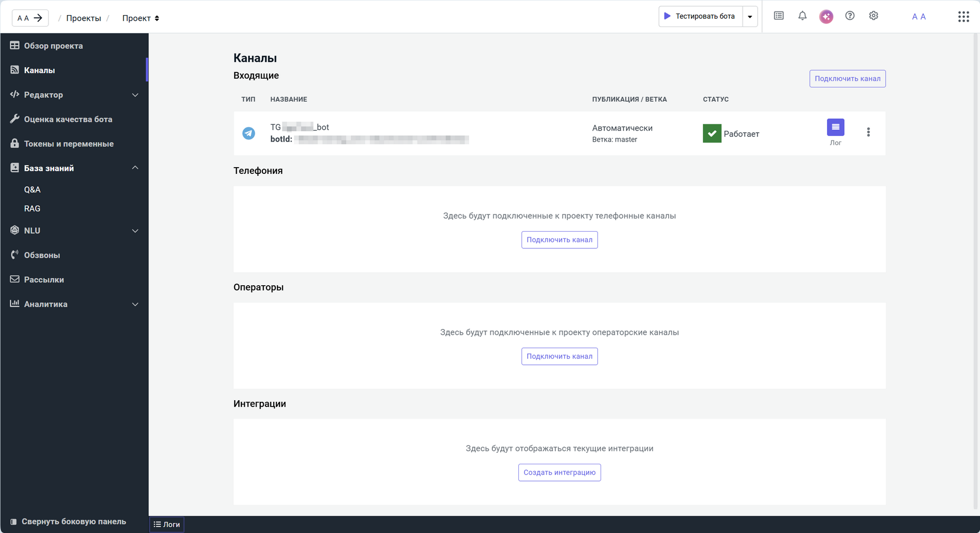Go to Обзор проекта in sidebar
Image resolution: width=980 pixels, height=533 pixels.
coord(53,46)
